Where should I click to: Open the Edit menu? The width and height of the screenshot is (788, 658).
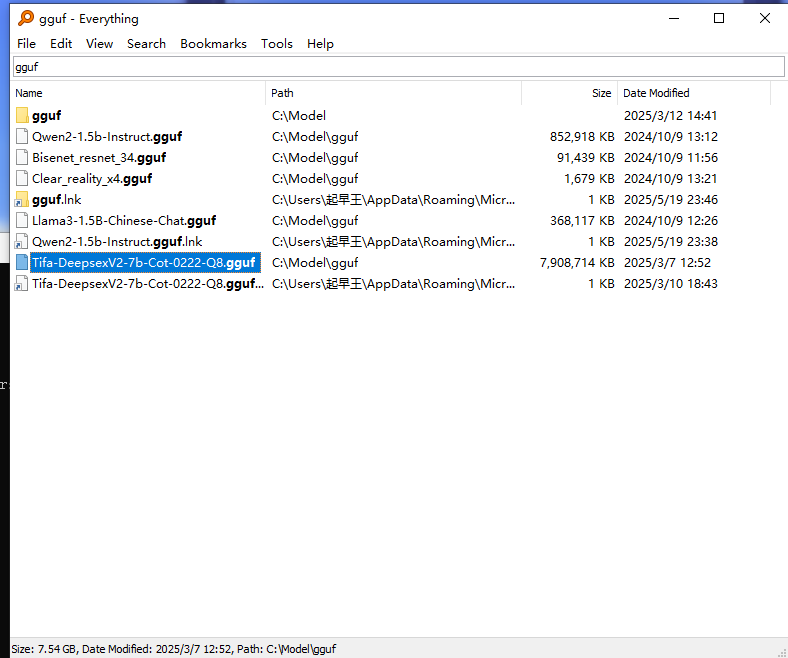point(61,44)
